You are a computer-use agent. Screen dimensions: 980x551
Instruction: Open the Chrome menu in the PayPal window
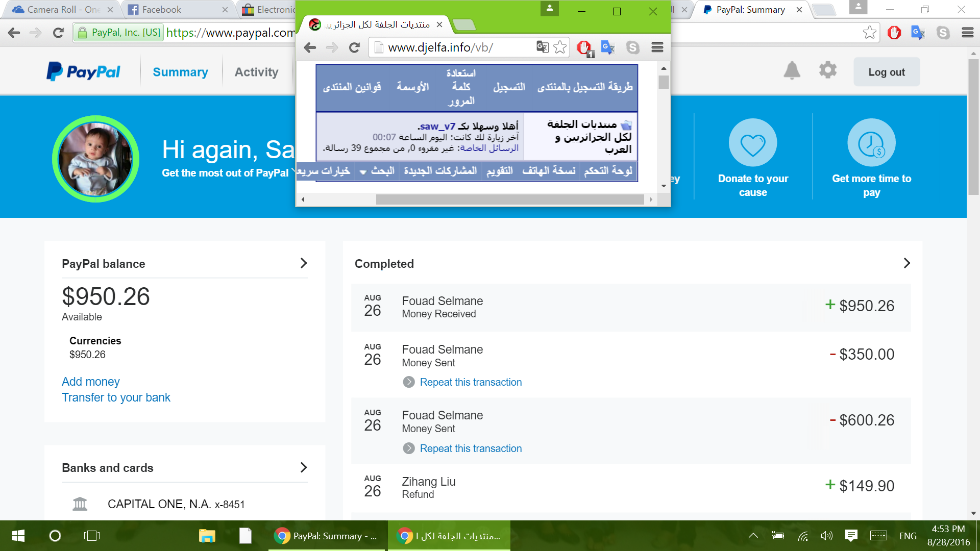click(x=968, y=33)
